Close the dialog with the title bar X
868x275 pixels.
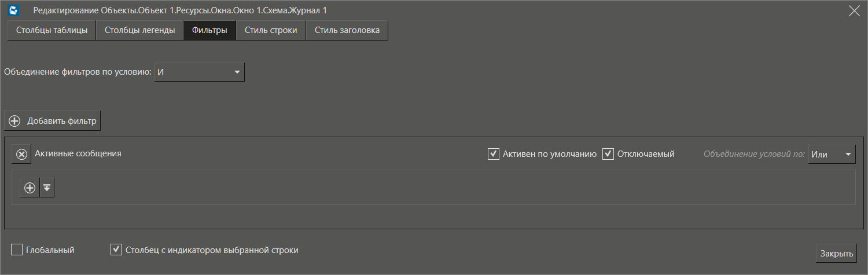tap(854, 10)
